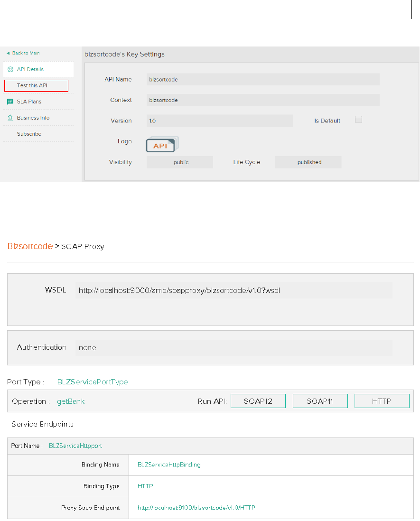Screen dimensions: 420x521
Task: Click the SLA Plans chat icon
Action: pyautogui.click(x=10, y=102)
